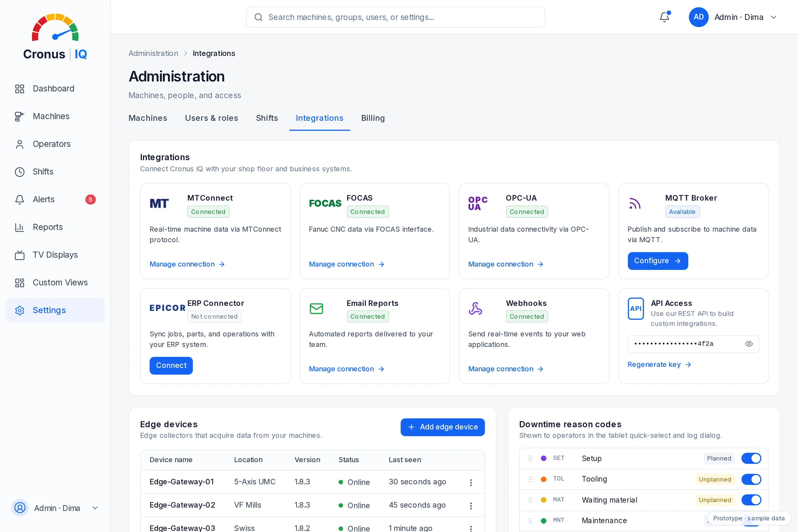Switch to the Shifts tab
Screen dimensions: 798x532
click(267, 118)
